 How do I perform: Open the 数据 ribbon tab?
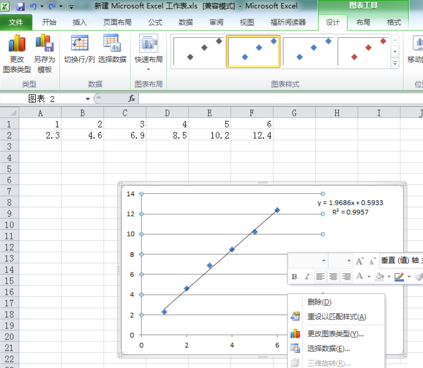pyautogui.click(x=186, y=22)
